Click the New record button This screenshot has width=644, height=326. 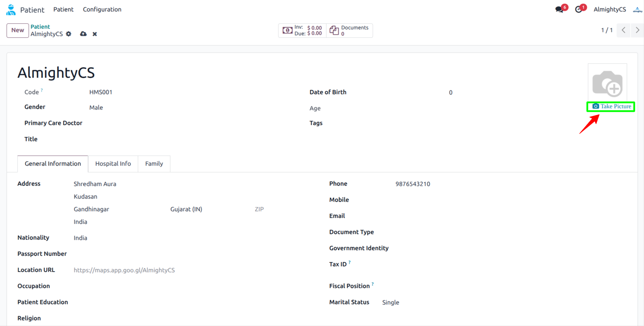point(17,30)
